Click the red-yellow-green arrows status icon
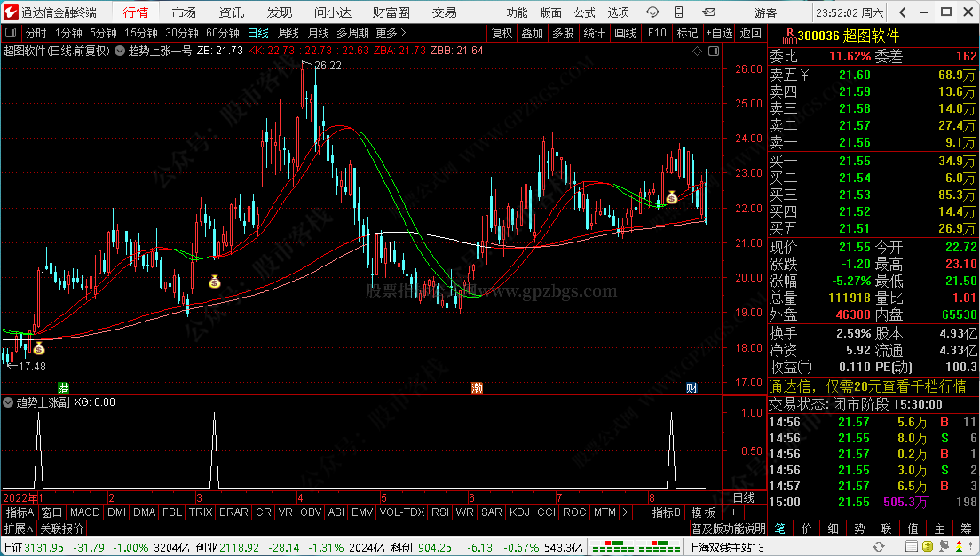 [960, 546]
